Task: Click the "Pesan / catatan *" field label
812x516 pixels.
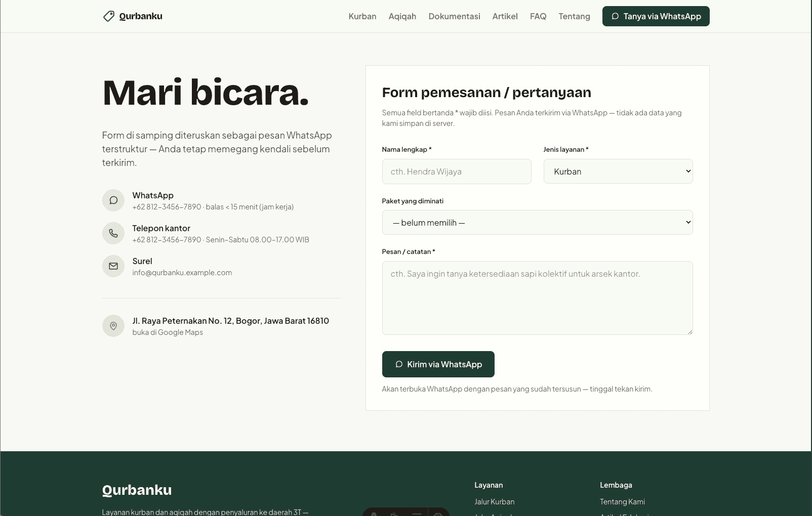Action: pos(409,251)
